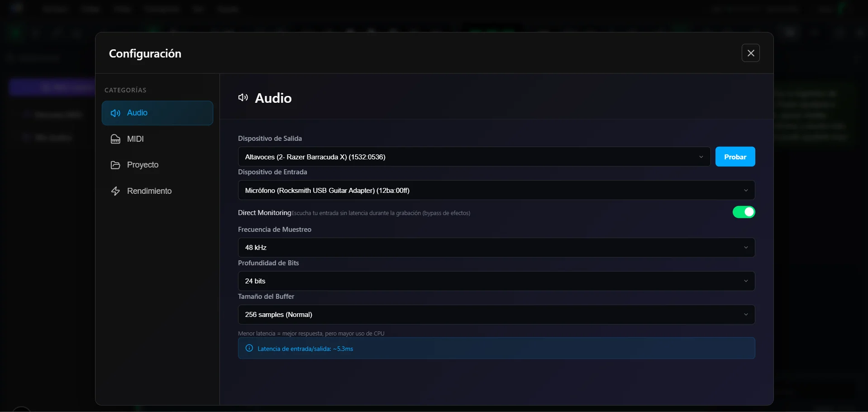This screenshot has width=868, height=412.
Task: Click the chevron on the 24 bits field
Action: pyautogui.click(x=745, y=281)
